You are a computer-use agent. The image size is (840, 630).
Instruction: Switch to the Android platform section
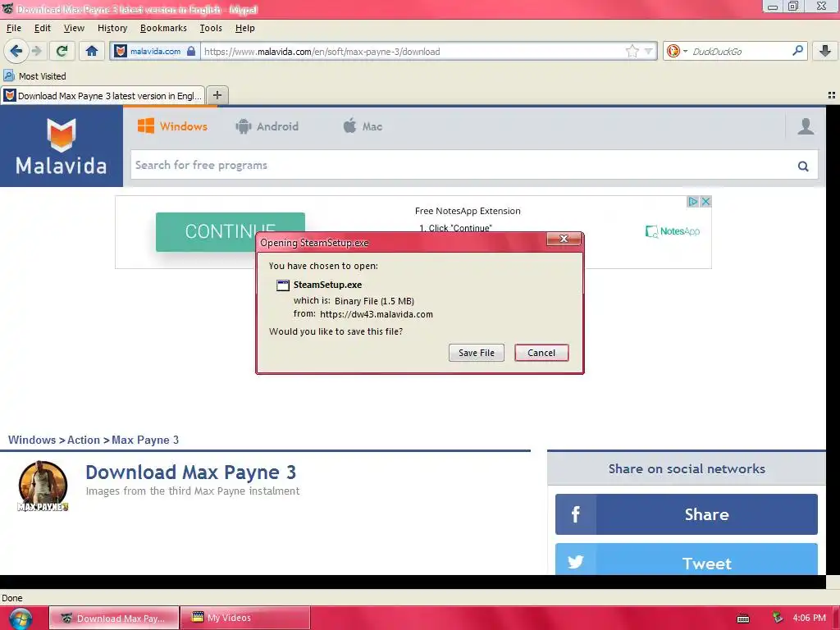267,126
